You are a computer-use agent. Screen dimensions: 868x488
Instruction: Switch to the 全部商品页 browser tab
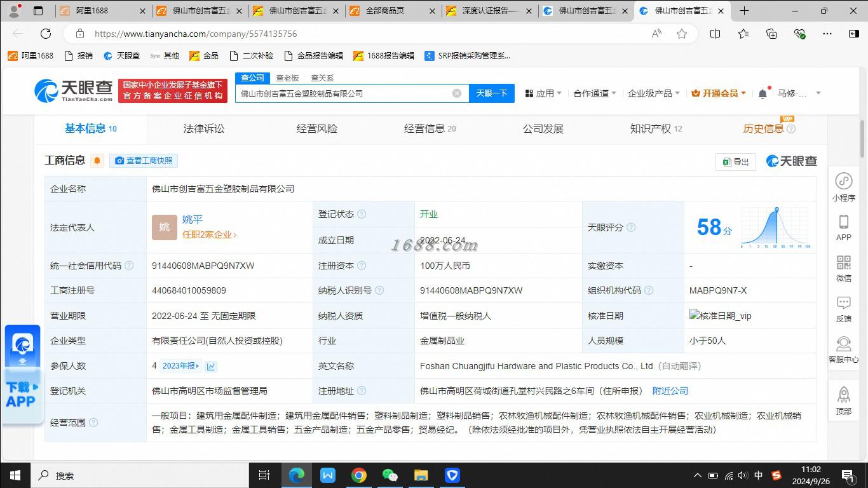(393, 11)
